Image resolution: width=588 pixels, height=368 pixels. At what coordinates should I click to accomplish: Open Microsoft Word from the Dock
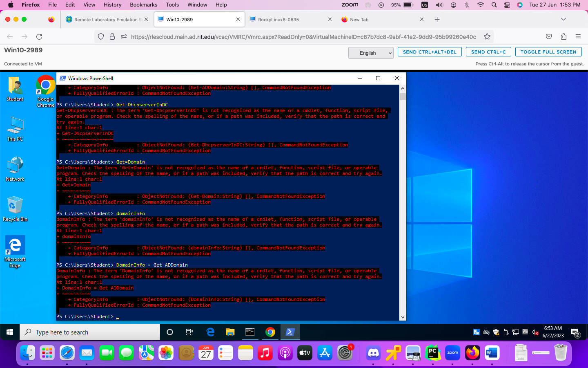[x=492, y=352]
